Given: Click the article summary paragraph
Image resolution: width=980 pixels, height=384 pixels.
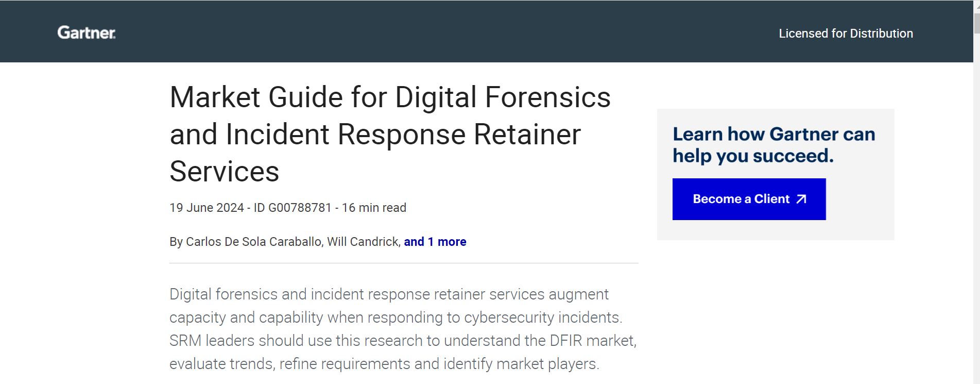Looking at the screenshot, I should [403, 329].
